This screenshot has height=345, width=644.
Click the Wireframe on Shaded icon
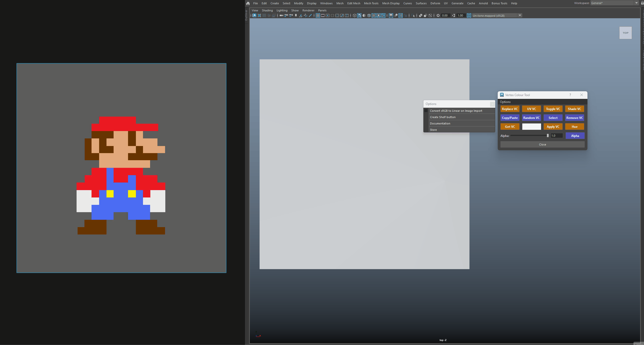[x=369, y=15]
